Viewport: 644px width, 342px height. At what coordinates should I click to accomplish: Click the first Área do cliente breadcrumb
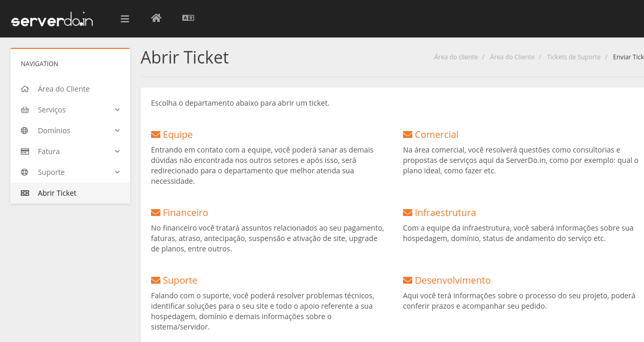pos(456,57)
